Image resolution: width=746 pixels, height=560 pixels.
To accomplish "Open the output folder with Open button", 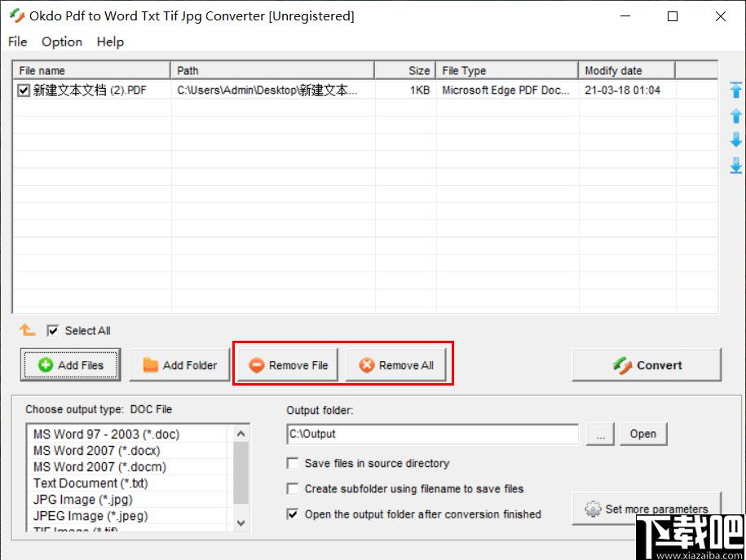I will point(643,434).
